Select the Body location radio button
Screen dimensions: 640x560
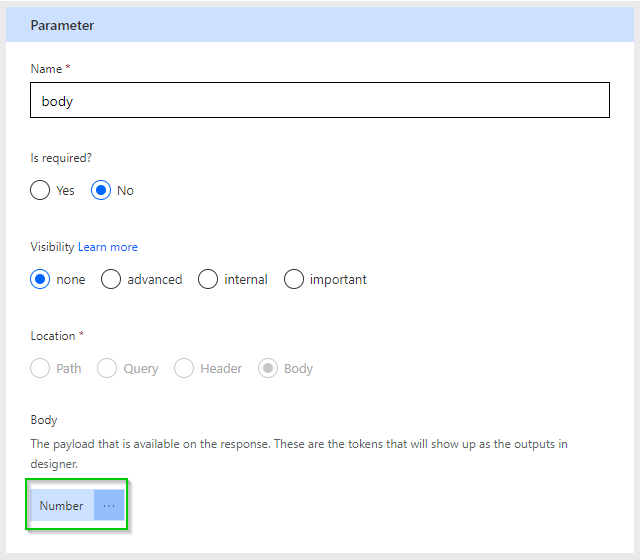[268, 368]
